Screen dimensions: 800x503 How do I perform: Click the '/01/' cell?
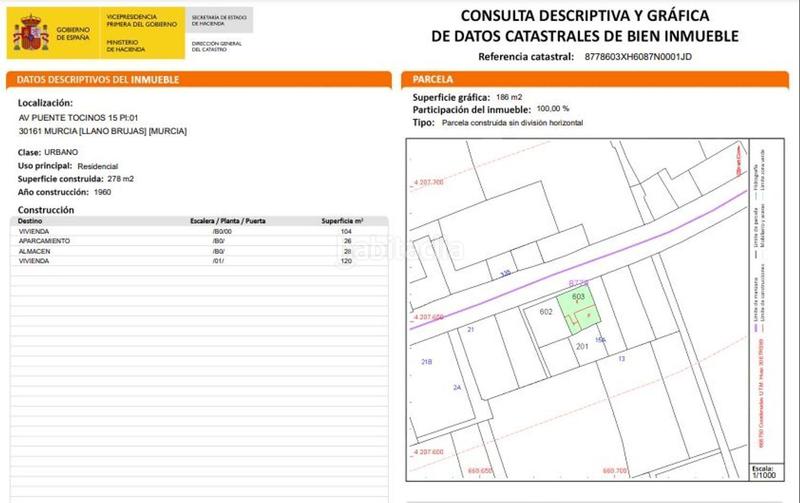[218, 261]
